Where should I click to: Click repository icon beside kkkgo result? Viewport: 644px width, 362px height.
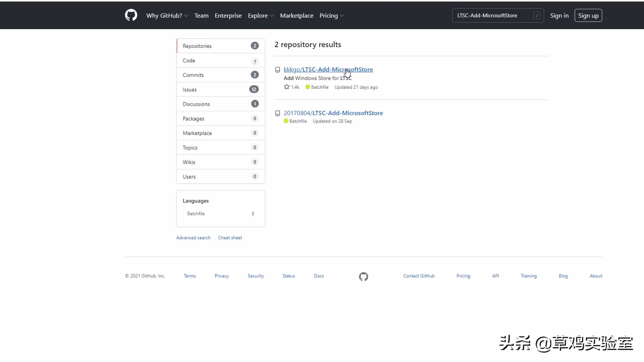pyautogui.click(x=277, y=70)
